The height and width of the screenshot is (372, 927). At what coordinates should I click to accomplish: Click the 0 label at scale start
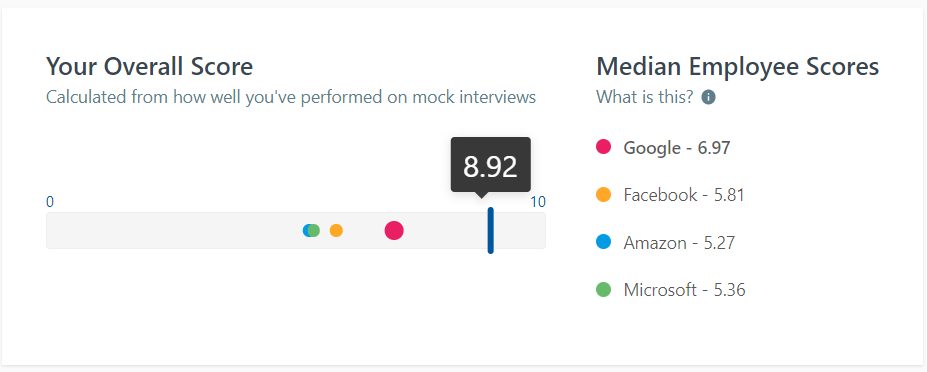coord(50,202)
